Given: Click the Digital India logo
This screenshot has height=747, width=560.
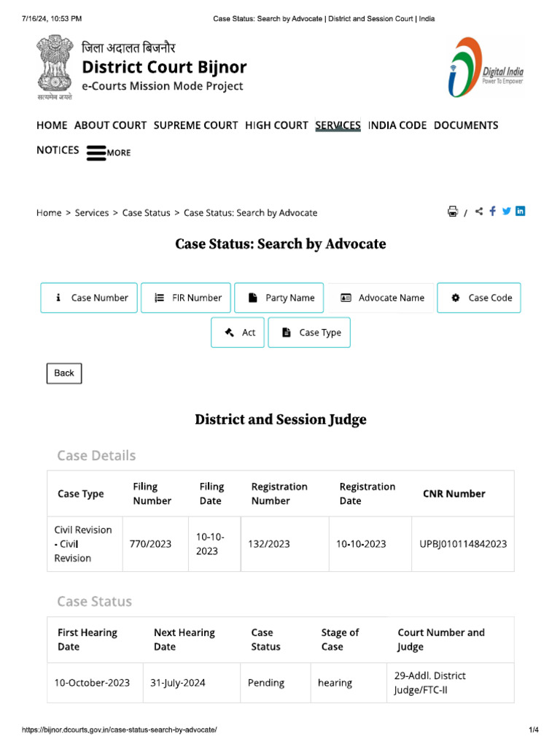Looking at the screenshot, I should click(x=486, y=68).
